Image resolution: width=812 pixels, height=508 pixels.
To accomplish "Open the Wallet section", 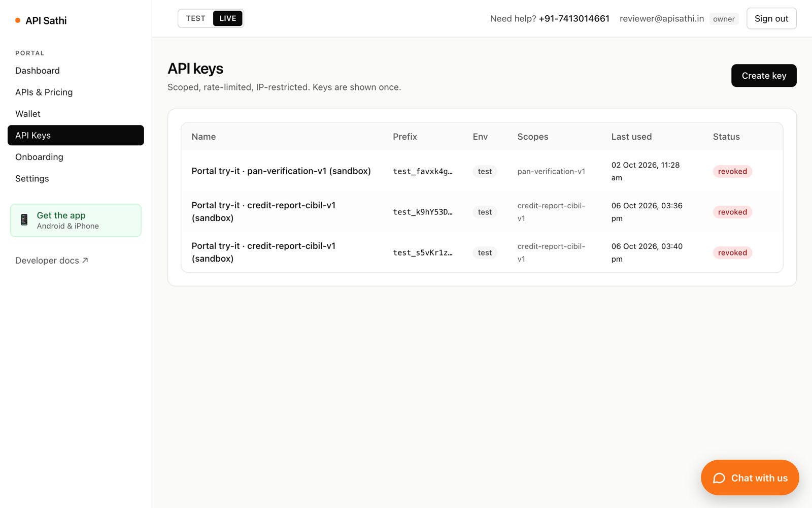I will 76,114.
